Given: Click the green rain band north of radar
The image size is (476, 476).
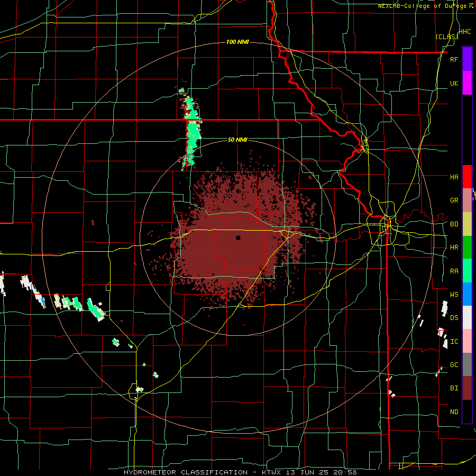Looking at the screenshot, I should coord(192,131).
